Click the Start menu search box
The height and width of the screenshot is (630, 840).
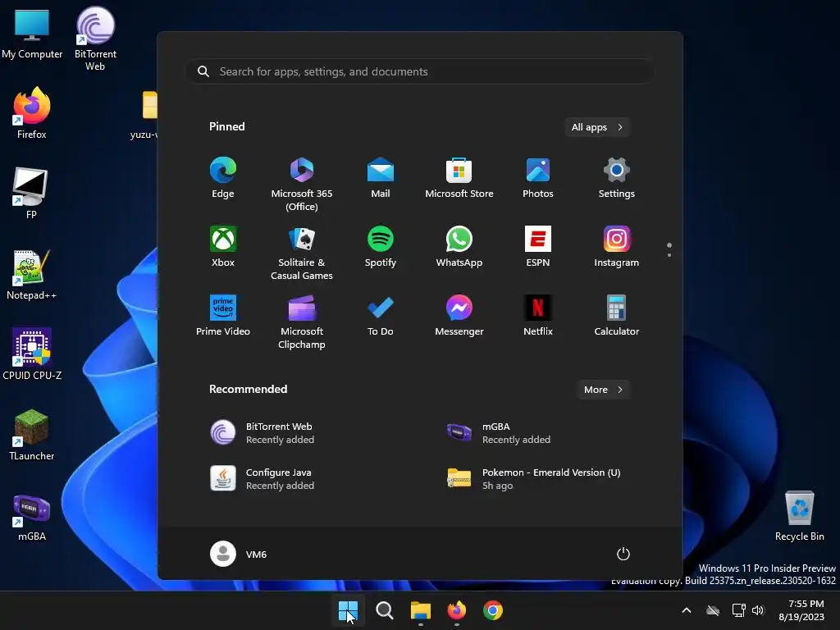coord(420,71)
